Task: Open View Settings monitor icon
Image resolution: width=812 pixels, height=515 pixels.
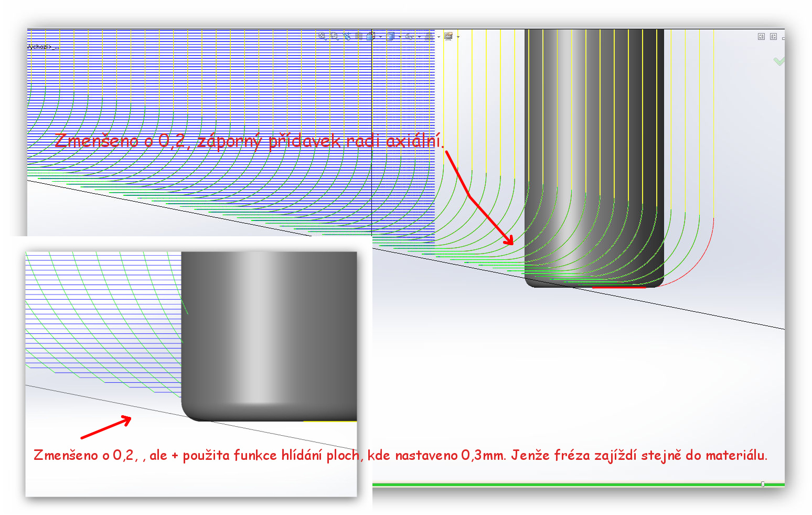Action: 448,36
